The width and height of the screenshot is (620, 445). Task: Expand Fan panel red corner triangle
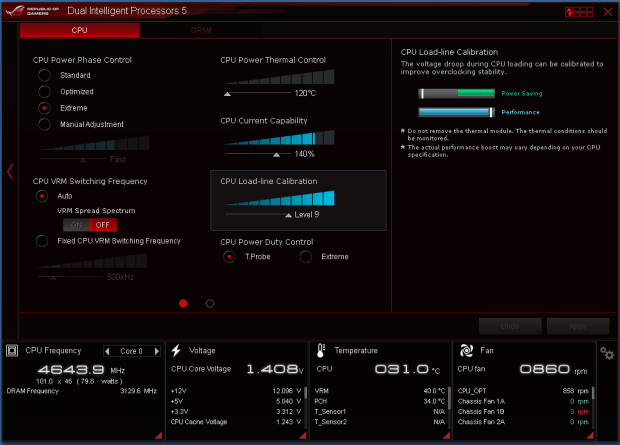click(590, 436)
